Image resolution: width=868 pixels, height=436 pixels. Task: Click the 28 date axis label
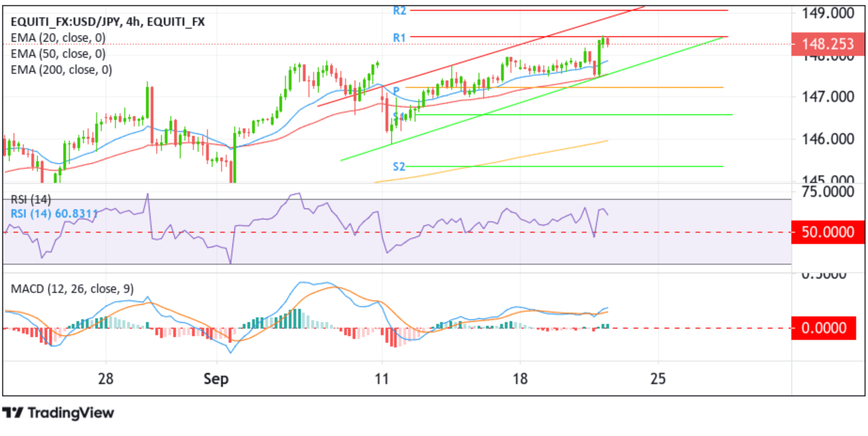(x=106, y=379)
